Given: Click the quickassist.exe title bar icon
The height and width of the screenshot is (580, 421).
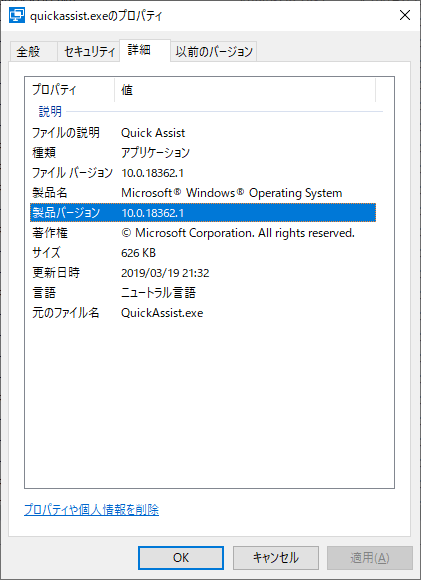Looking at the screenshot, I should [x=17, y=16].
